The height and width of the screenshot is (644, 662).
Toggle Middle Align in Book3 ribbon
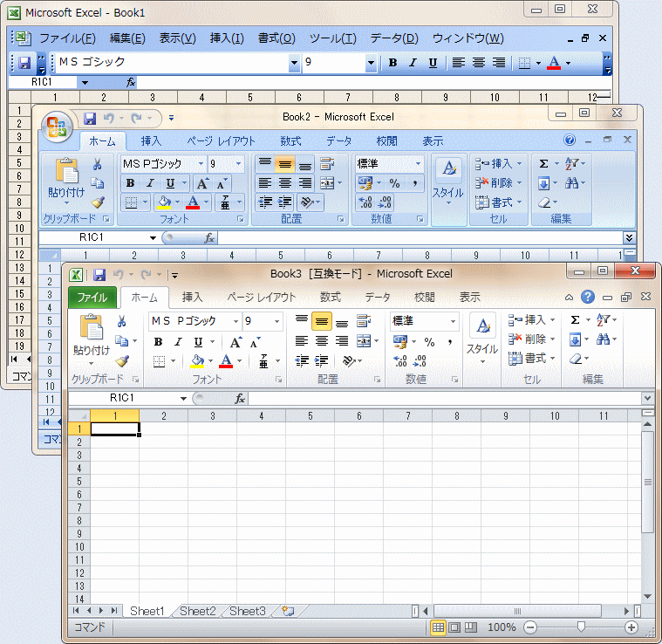coord(322,321)
